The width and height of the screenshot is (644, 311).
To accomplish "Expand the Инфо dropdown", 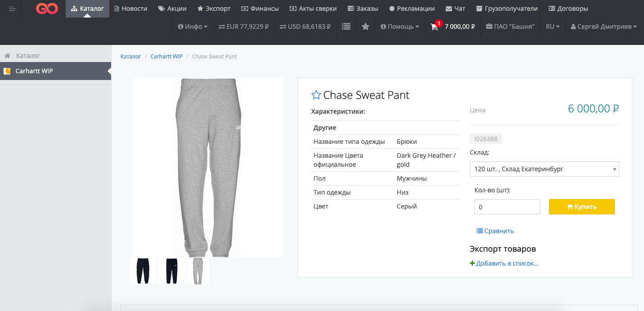I will tap(193, 27).
